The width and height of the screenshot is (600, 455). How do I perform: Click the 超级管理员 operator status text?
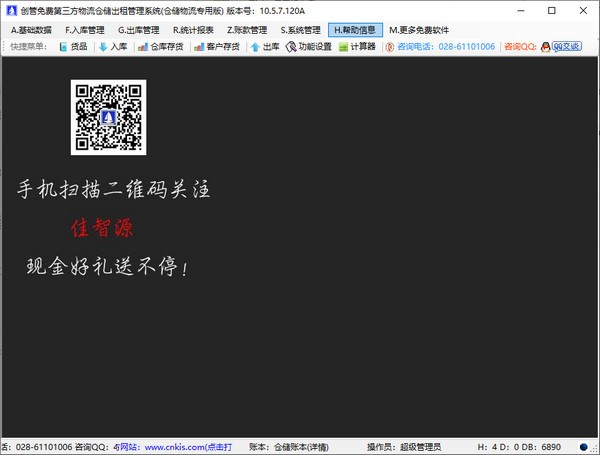coord(421,447)
